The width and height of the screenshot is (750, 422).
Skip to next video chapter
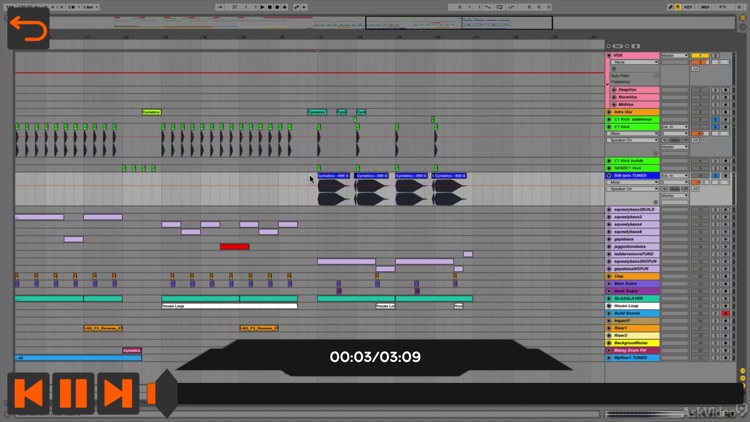coord(118,393)
